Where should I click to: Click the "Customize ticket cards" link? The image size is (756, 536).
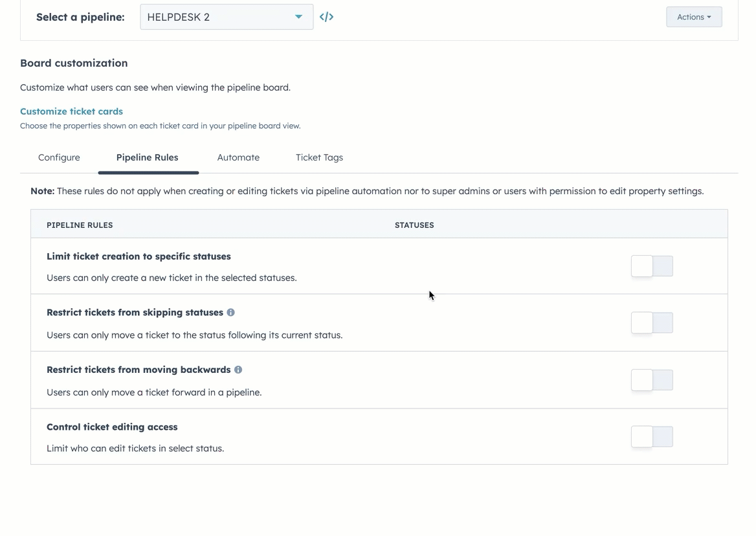(71, 111)
